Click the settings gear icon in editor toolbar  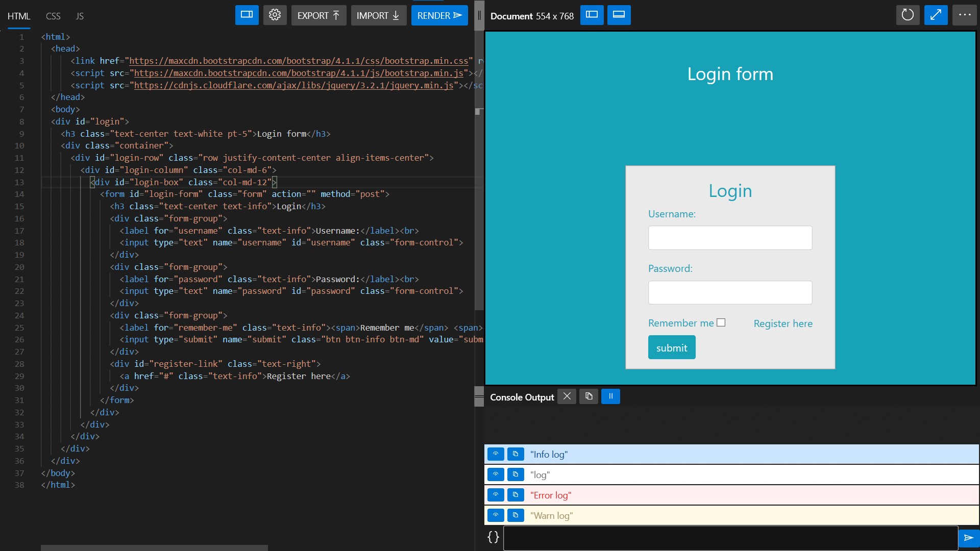pos(275,15)
